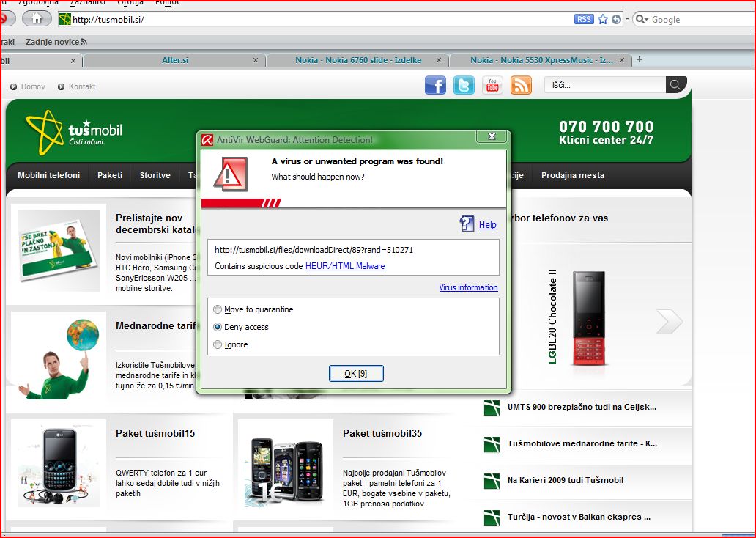756x538 pixels.
Task: Open the Virus information link
Action: pos(468,287)
